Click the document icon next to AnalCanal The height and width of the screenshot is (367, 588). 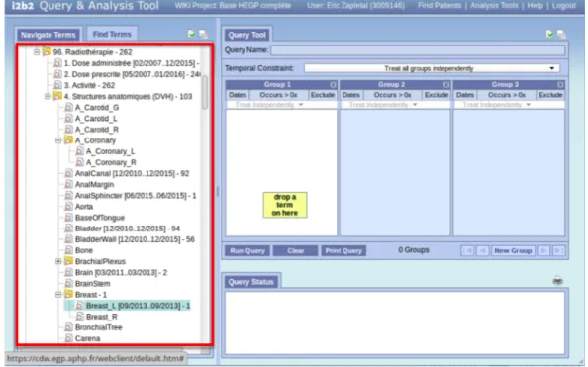tap(68, 173)
